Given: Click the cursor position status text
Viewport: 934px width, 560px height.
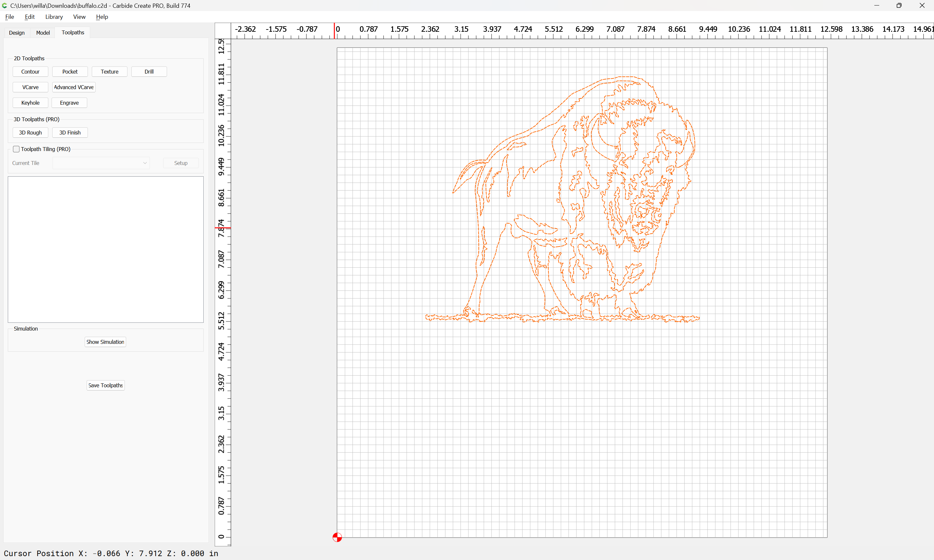Looking at the screenshot, I should (x=111, y=553).
